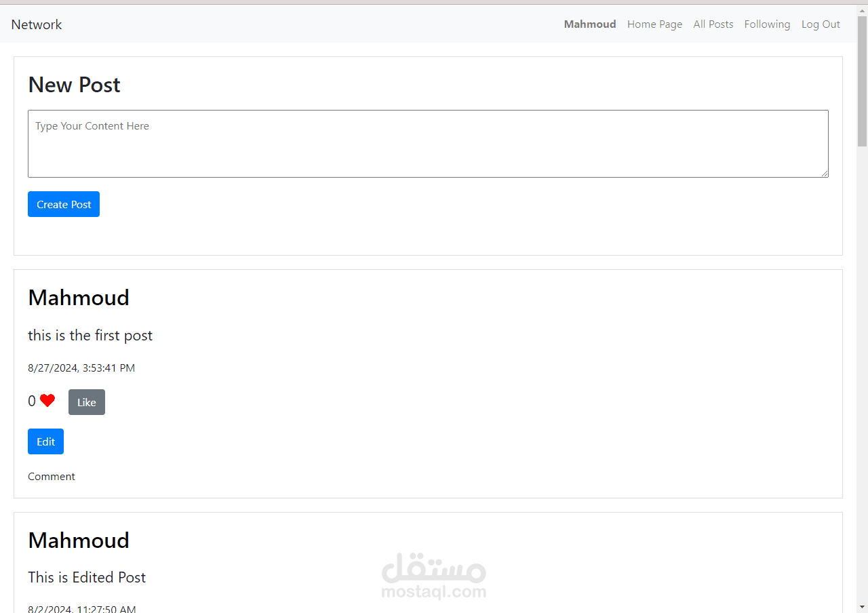The image size is (868, 613).
Task: Open the Network brand link
Action: coord(37,24)
